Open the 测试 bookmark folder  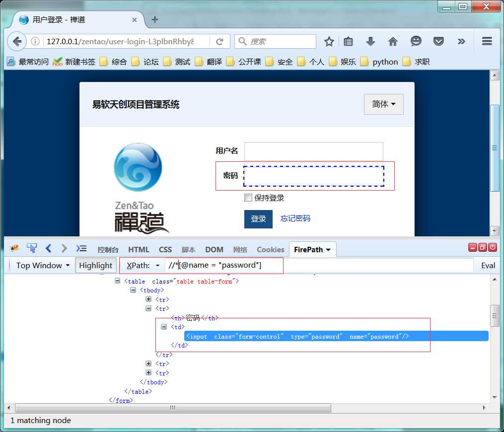(177, 62)
